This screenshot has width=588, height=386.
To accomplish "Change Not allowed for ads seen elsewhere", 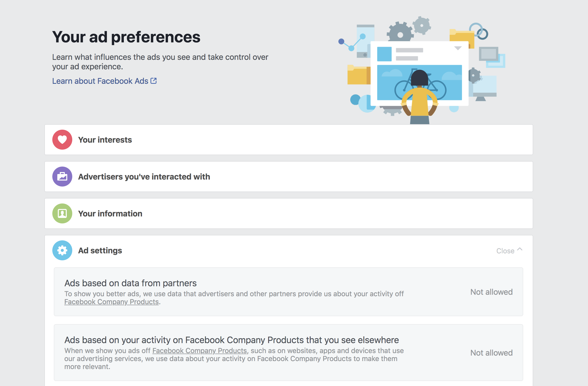I will (x=491, y=353).
